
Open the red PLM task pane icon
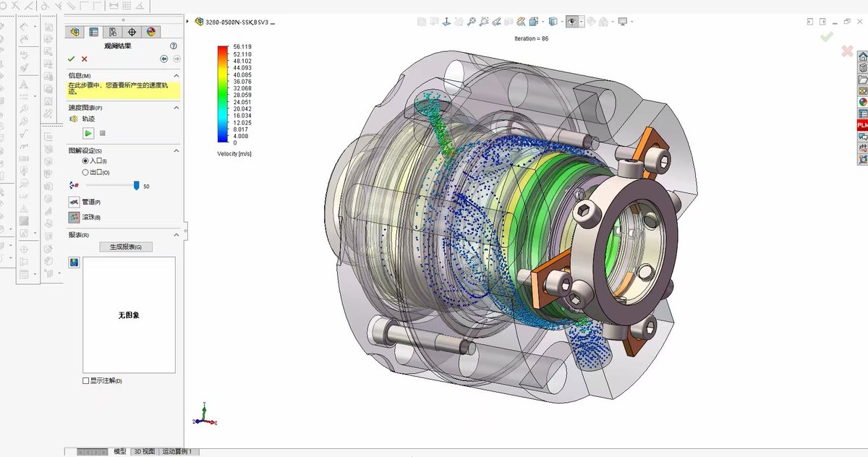pyautogui.click(x=862, y=125)
